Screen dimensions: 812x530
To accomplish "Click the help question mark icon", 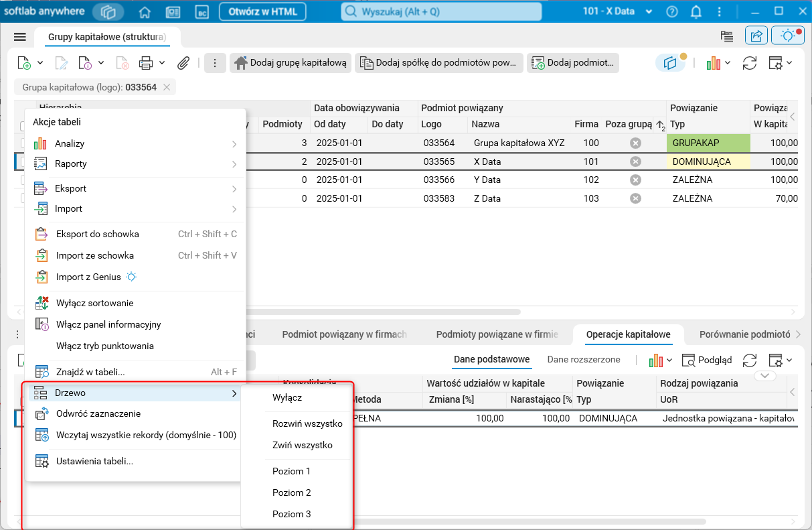I will click(x=672, y=12).
